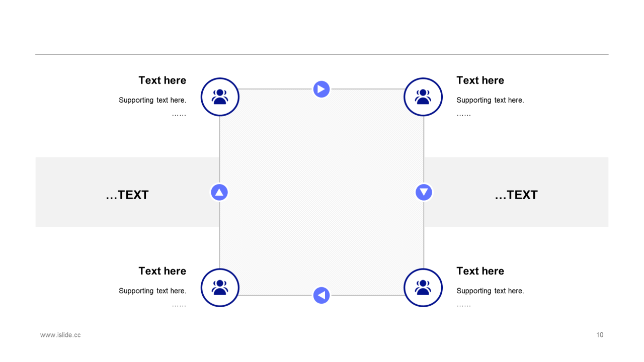
Task: Click the left-pointing arrow on the bottom edge
Action: pos(321,295)
